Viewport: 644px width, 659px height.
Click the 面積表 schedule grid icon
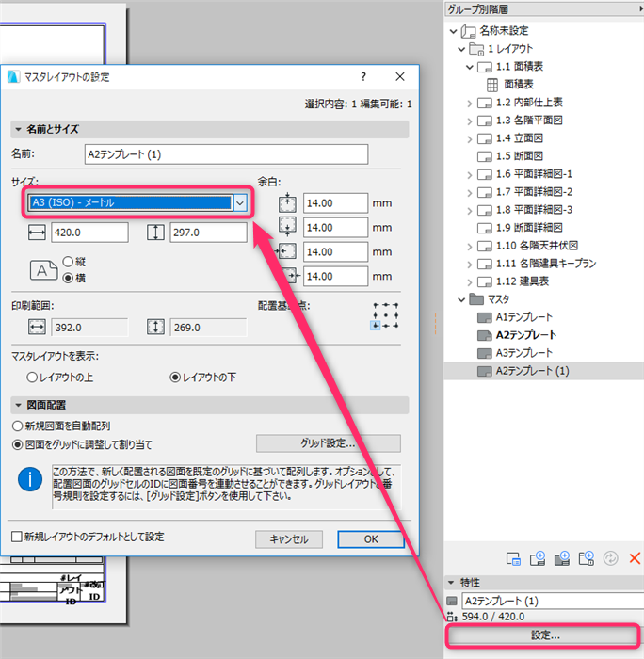pyautogui.click(x=492, y=85)
